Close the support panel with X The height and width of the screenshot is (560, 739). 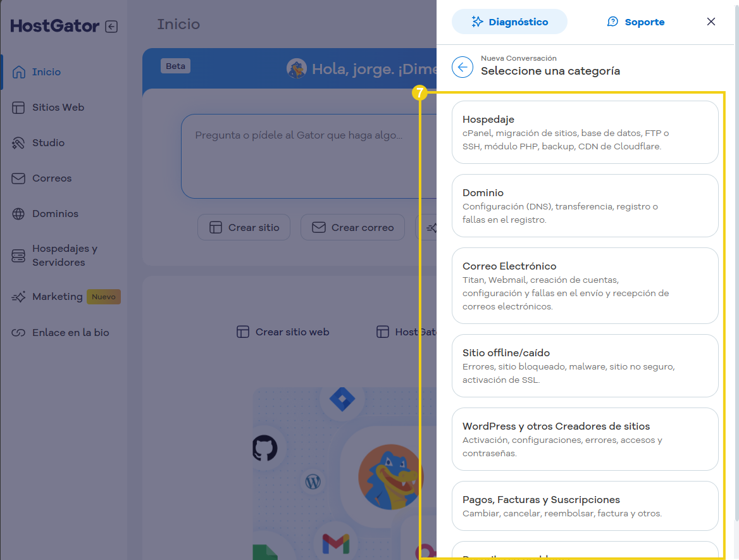[x=711, y=22]
